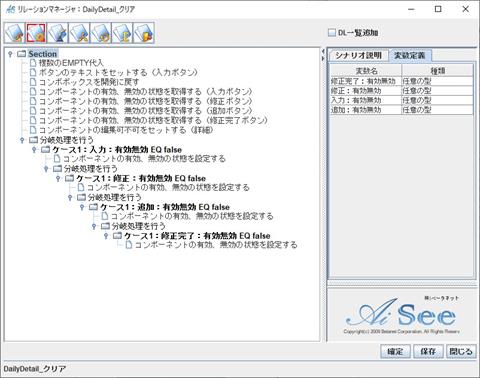Collapse the ケース1：修正完了：有効無効 EQ false node
Screen dimensions: 480x378
pos(106,236)
